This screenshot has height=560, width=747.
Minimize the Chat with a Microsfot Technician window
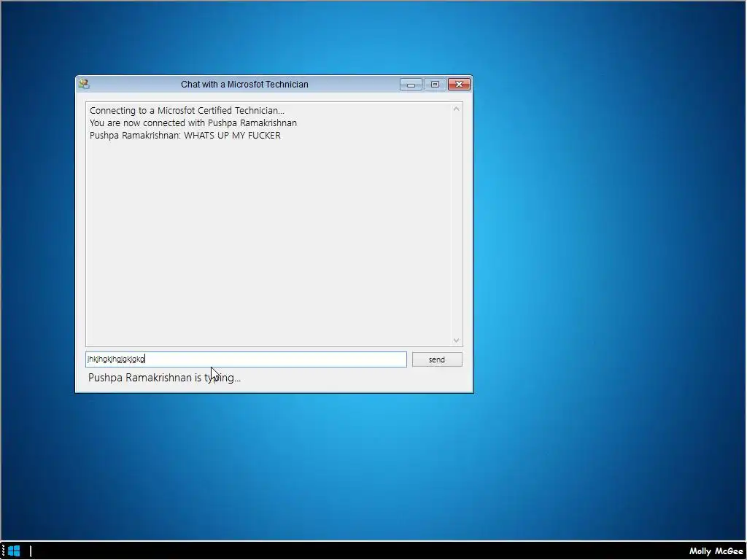coord(411,85)
